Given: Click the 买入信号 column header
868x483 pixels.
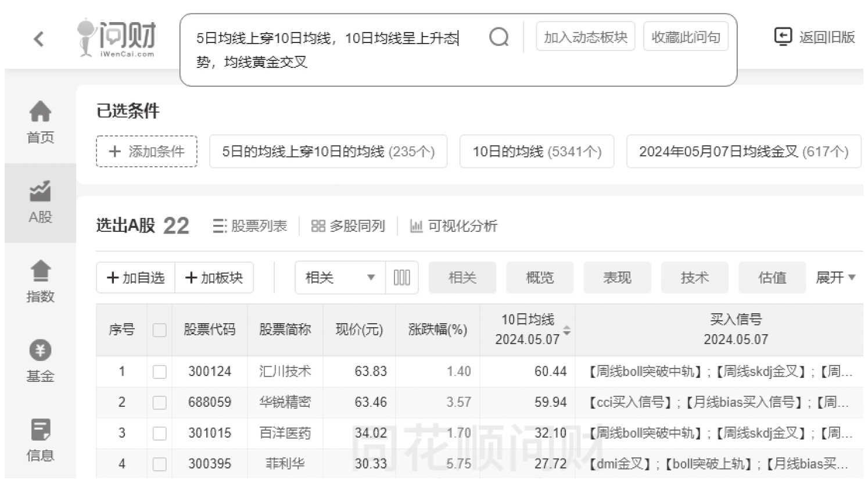Looking at the screenshot, I should [736, 329].
